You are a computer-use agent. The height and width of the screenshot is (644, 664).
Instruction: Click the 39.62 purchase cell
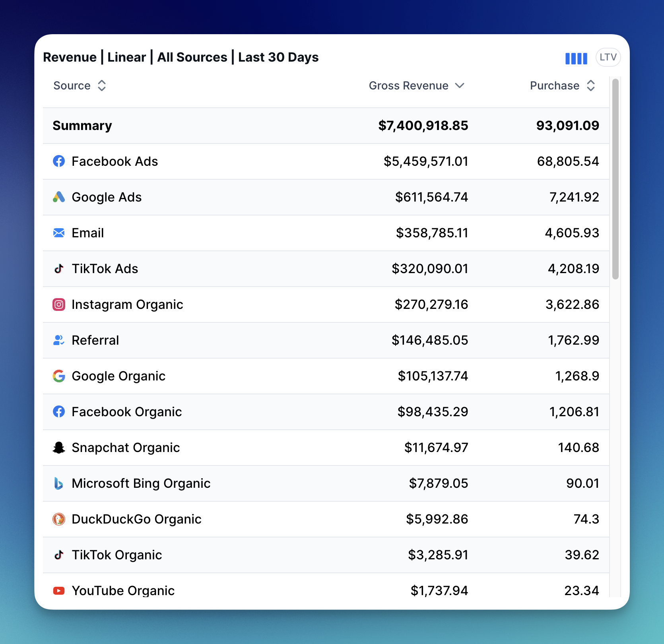click(582, 555)
